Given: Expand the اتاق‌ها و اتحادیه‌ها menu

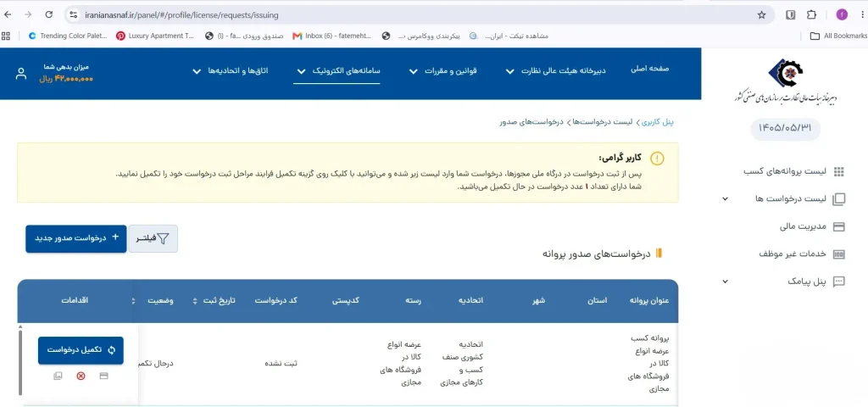Looking at the screenshot, I should (x=231, y=71).
